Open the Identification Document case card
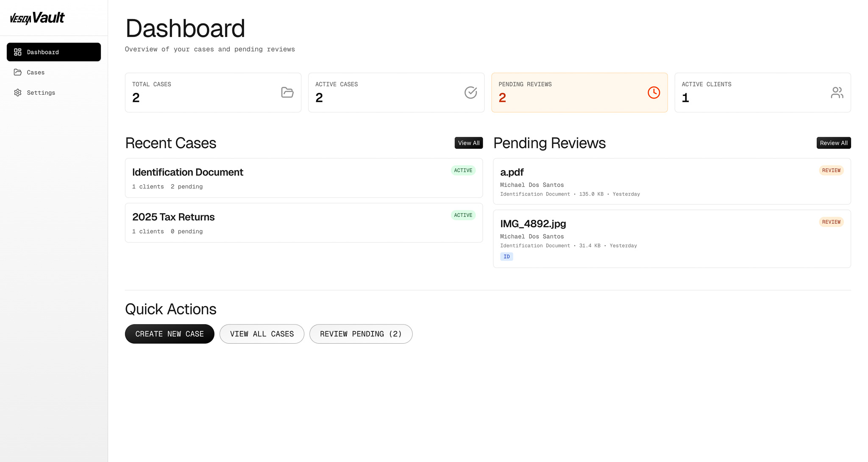The width and height of the screenshot is (868, 462). [303, 178]
